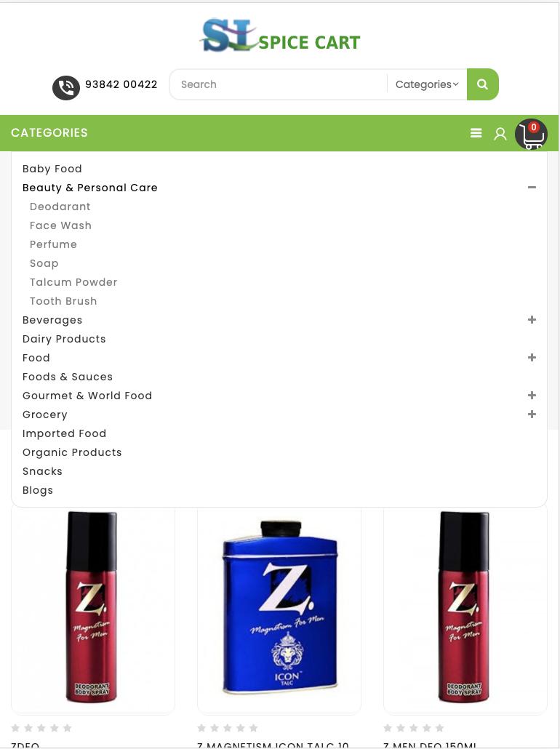Open the Organic Products category
This screenshot has height=749, width=560.
pyautogui.click(x=72, y=453)
